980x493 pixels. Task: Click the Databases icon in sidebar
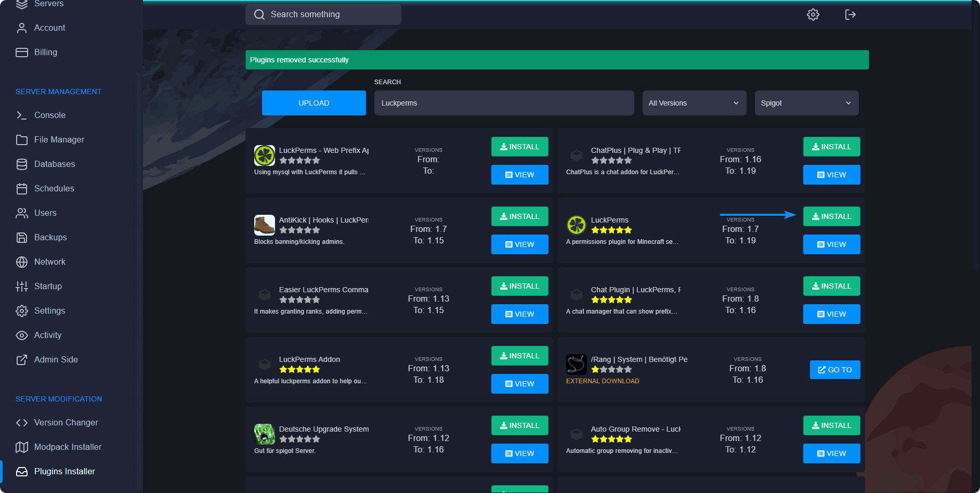(21, 164)
